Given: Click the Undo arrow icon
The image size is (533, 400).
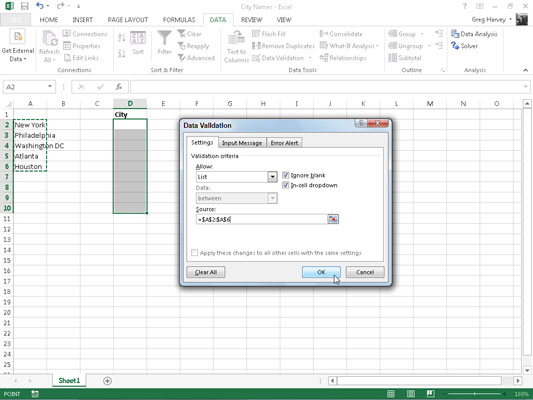Looking at the screenshot, I should tap(40, 6).
